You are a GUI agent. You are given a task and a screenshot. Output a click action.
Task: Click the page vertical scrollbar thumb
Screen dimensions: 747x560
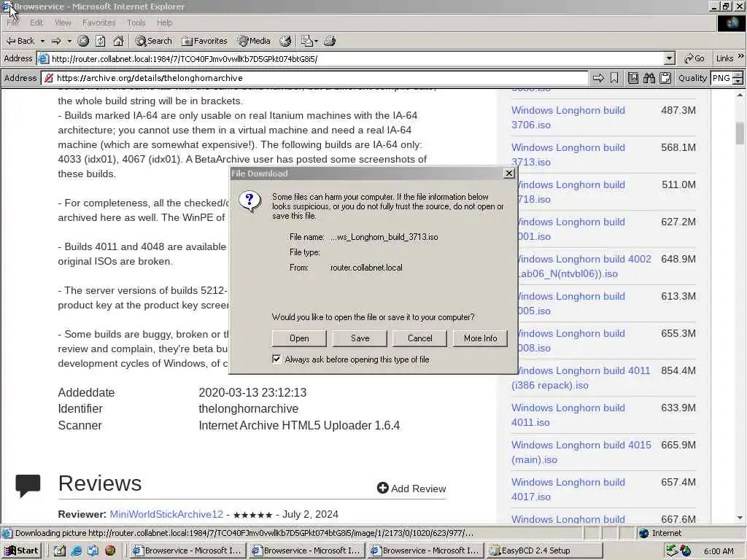tap(740, 133)
